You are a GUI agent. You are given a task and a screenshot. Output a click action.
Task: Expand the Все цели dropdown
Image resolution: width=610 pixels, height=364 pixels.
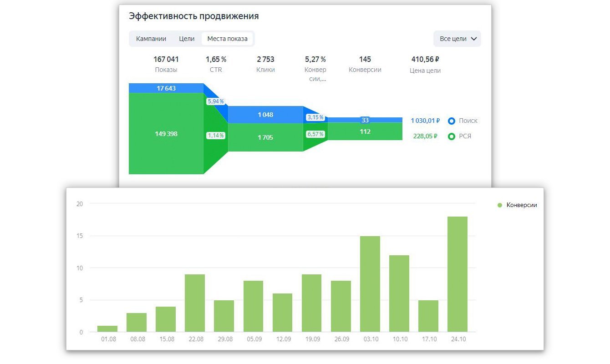[457, 39]
